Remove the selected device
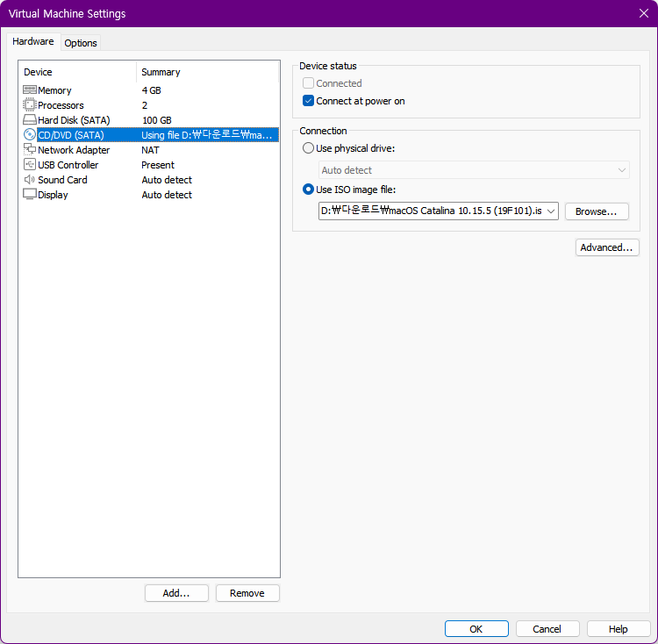The image size is (658, 644). (247, 593)
